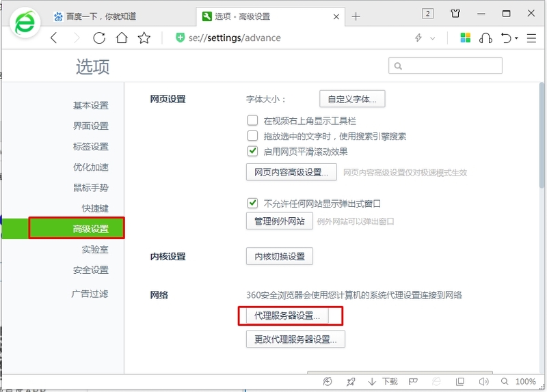
Task: Click the 管理例外网站 button
Action: click(x=280, y=221)
